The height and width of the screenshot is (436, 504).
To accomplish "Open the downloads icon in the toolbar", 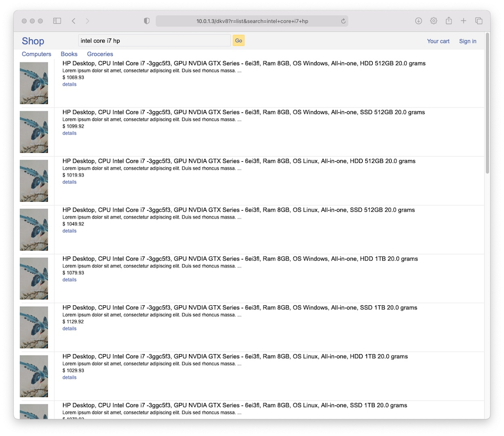I will coord(418,21).
